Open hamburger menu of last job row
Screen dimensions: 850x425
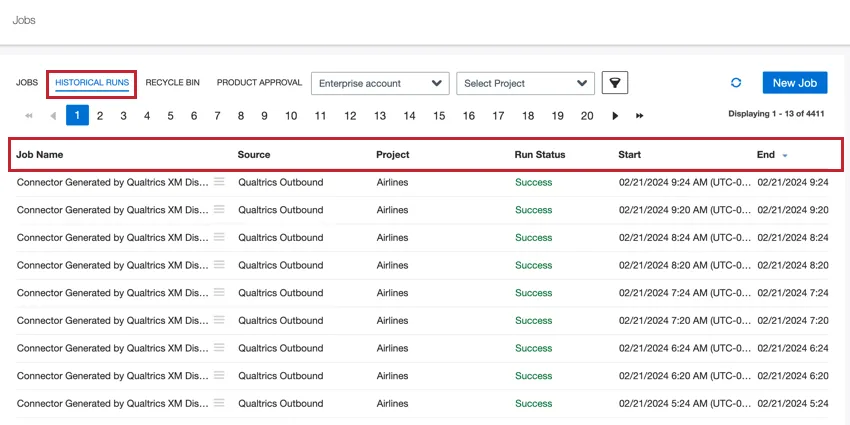coord(219,403)
